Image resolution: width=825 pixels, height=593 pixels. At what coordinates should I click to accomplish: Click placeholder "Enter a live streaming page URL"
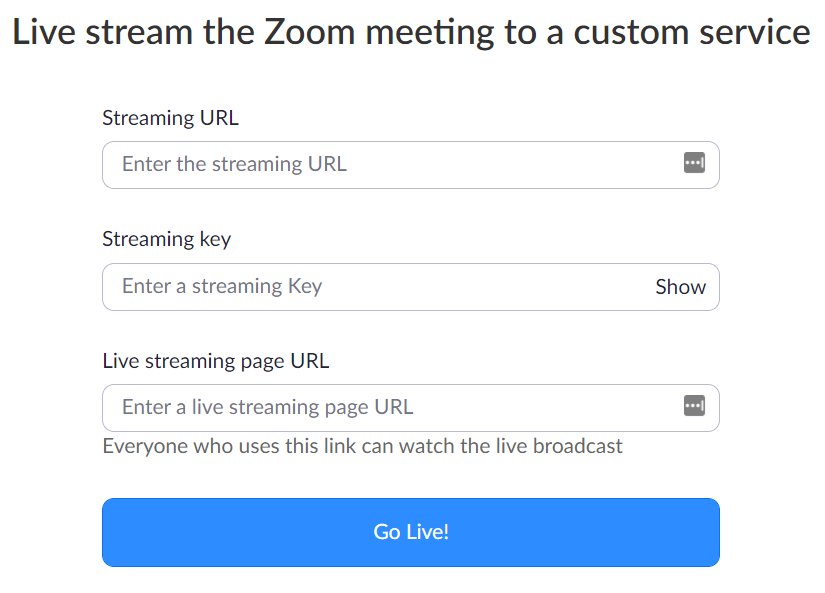click(x=268, y=407)
